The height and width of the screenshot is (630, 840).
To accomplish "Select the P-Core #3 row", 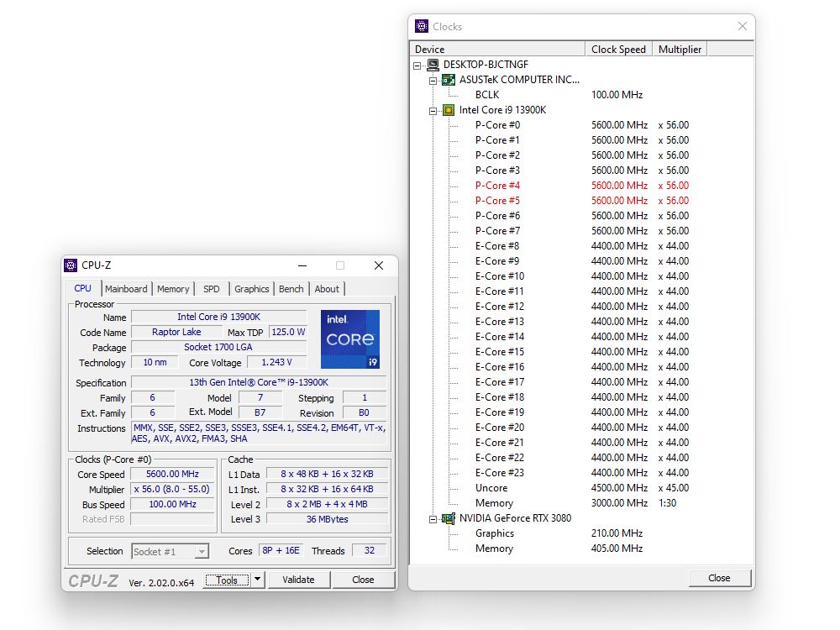I will coord(582,171).
